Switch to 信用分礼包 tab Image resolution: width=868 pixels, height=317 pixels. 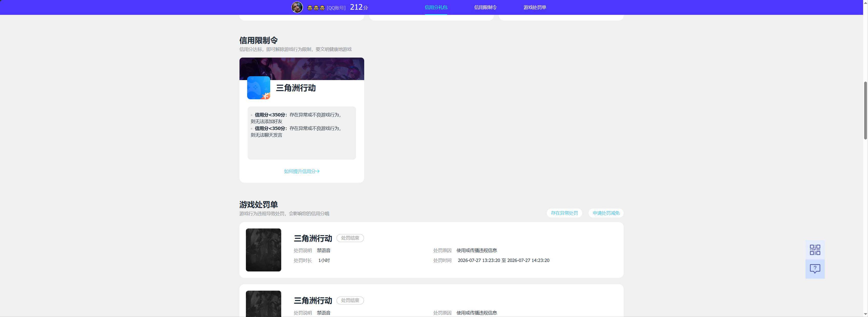point(436,7)
